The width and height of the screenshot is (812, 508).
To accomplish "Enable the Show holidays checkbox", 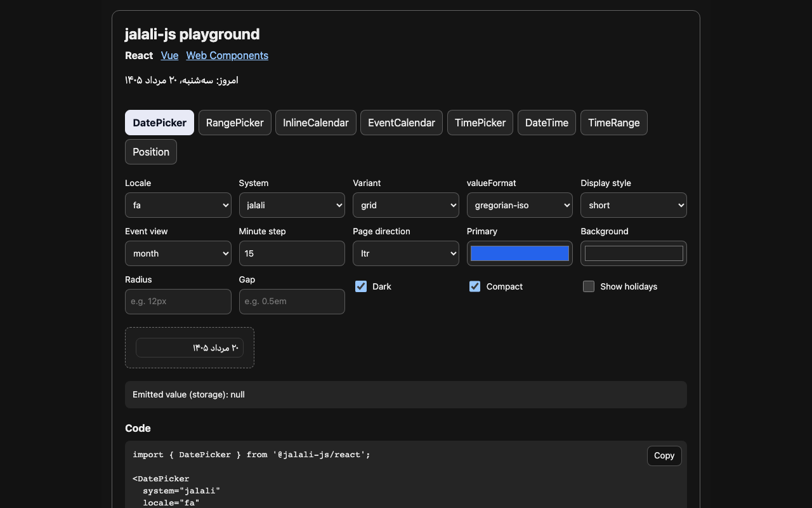I will click(x=589, y=286).
